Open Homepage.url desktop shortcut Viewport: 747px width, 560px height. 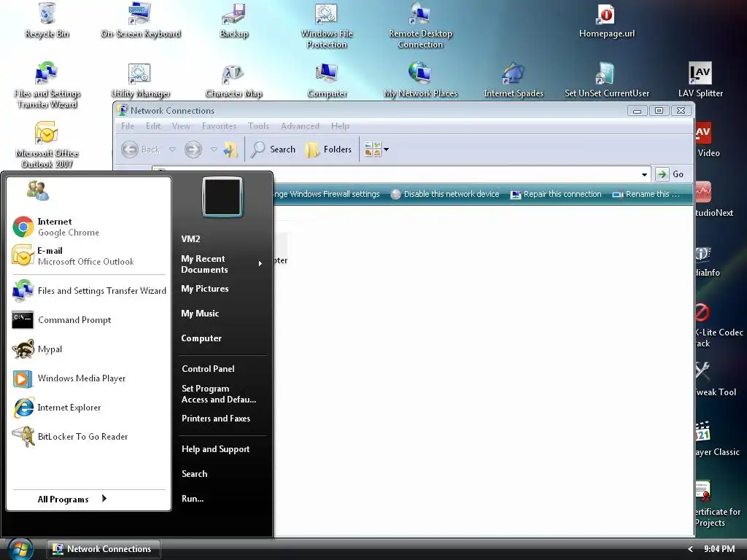(x=606, y=20)
